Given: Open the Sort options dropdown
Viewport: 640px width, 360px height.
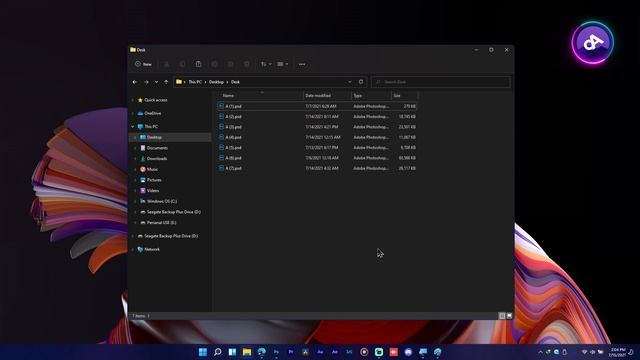Looking at the screenshot, I should pyautogui.click(x=266, y=64).
